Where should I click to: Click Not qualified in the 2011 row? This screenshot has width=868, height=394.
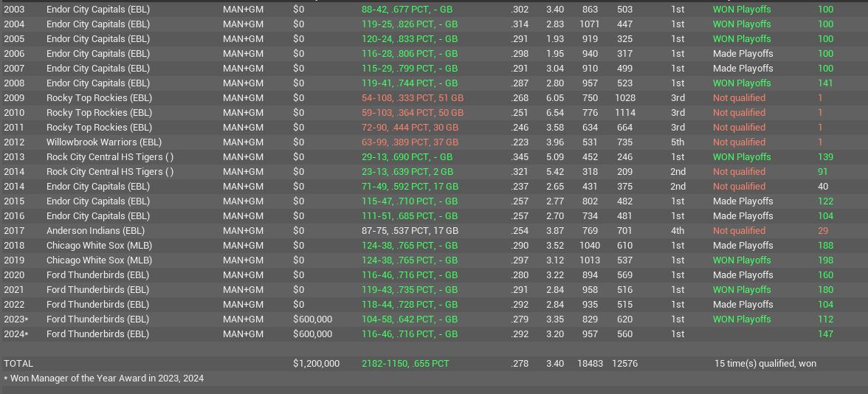coord(739,127)
